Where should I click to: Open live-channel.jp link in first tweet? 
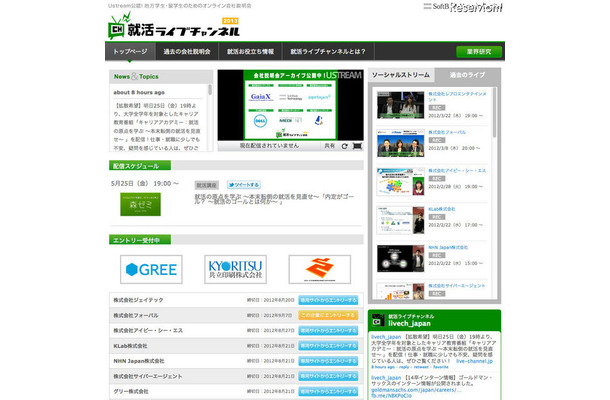point(474,361)
